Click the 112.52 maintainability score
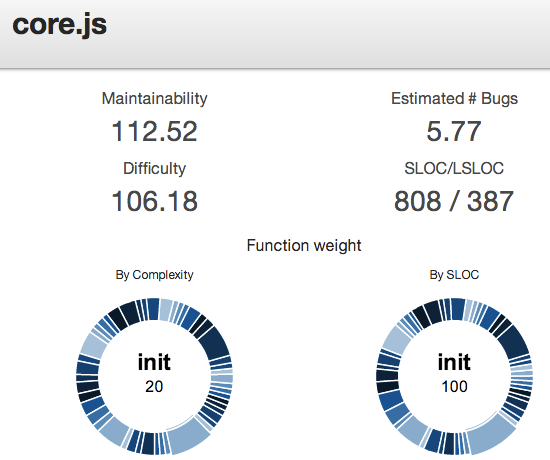Viewport: 550px width, 460px height. [154, 131]
